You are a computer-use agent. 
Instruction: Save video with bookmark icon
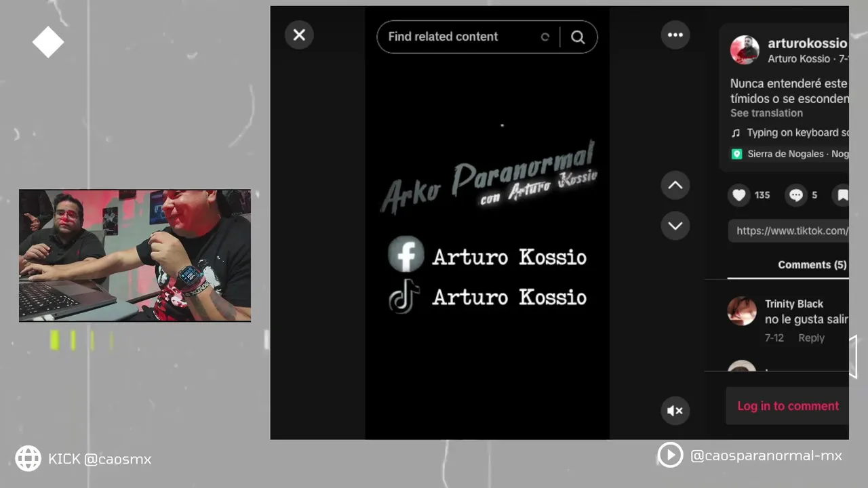point(842,195)
